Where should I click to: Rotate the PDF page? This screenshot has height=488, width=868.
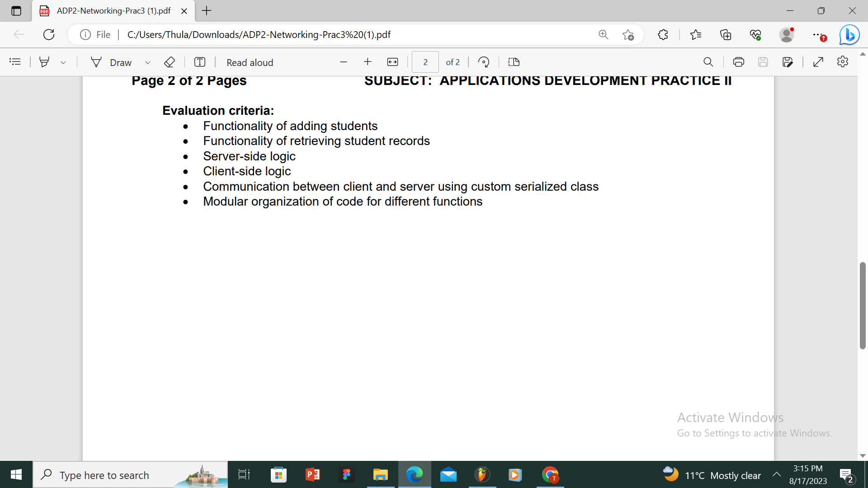click(x=483, y=62)
